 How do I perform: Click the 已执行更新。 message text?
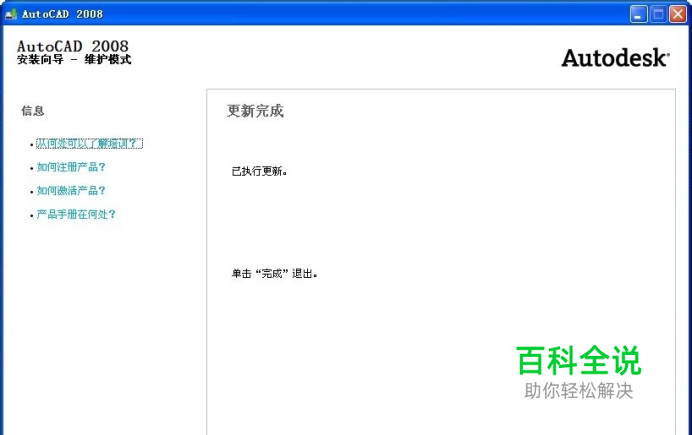coord(260,171)
